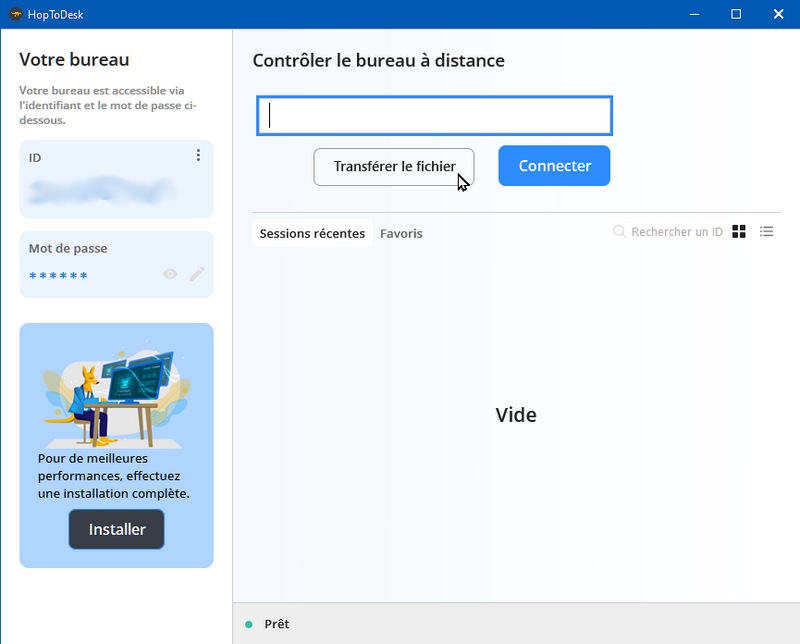800x644 pixels.
Task: Minimize the HopToDesk window
Action: point(692,14)
